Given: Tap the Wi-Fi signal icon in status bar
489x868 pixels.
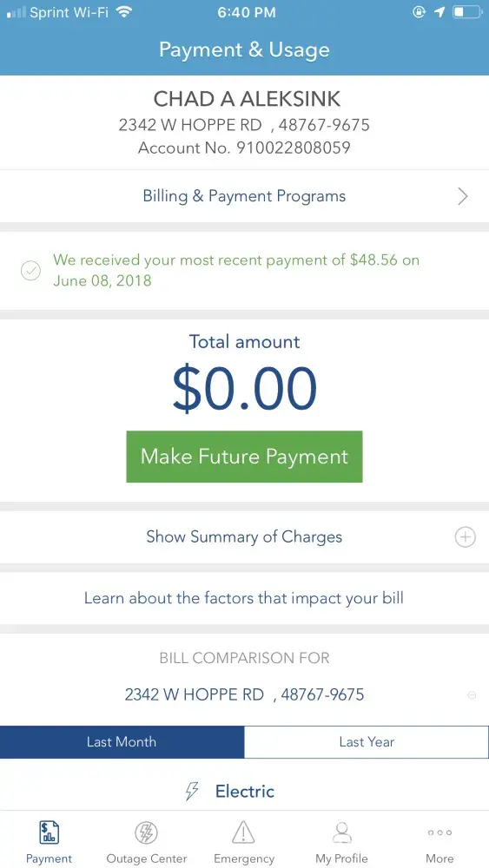Looking at the screenshot, I should tap(124, 12).
